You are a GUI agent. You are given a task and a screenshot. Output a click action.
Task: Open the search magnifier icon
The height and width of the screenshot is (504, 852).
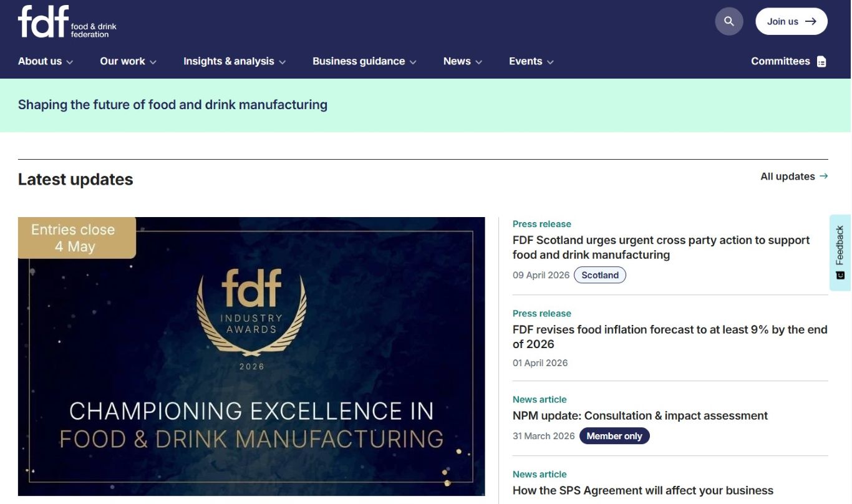[729, 21]
